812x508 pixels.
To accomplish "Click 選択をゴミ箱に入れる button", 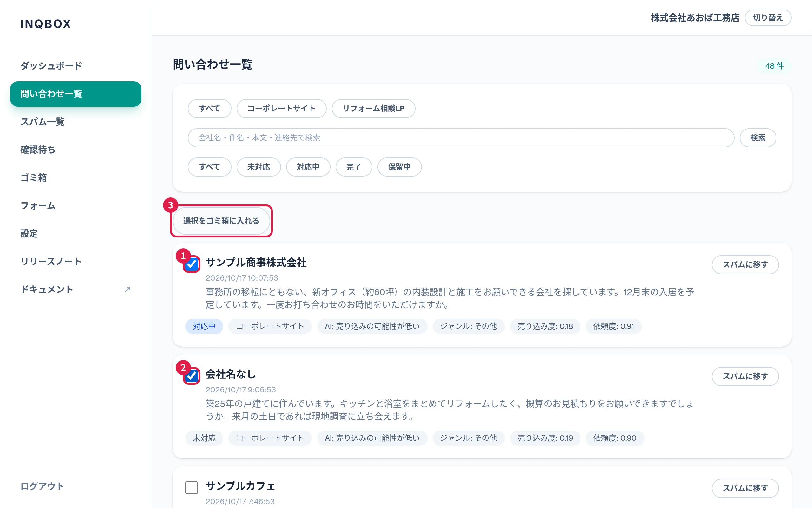I will 221,221.
